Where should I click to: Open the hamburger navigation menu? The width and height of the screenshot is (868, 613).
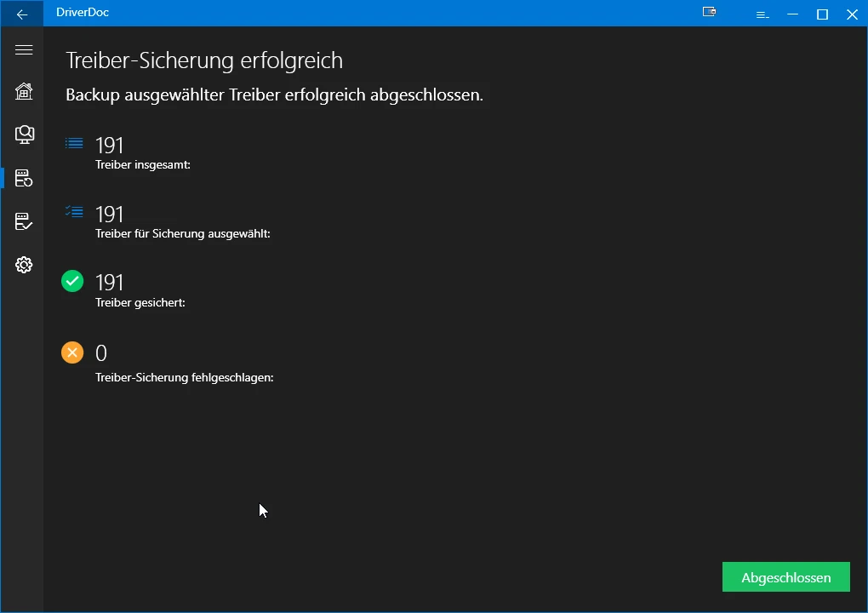pyautogui.click(x=24, y=50)
